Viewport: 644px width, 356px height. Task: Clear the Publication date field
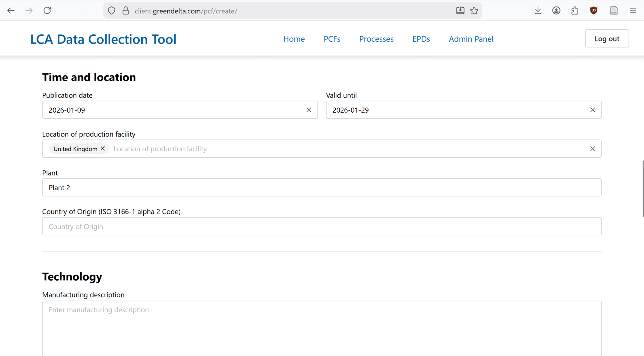(x=309, y=110)
